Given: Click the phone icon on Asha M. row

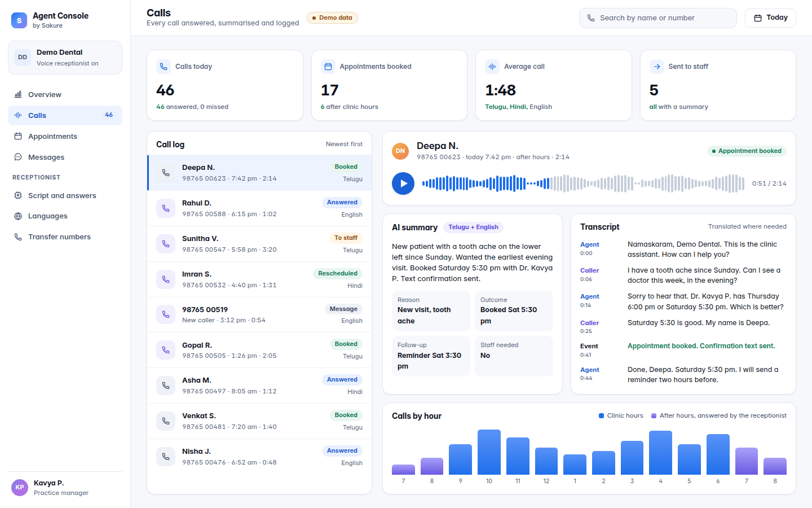Looking at the screenshot, I should (x=166, y=386).
